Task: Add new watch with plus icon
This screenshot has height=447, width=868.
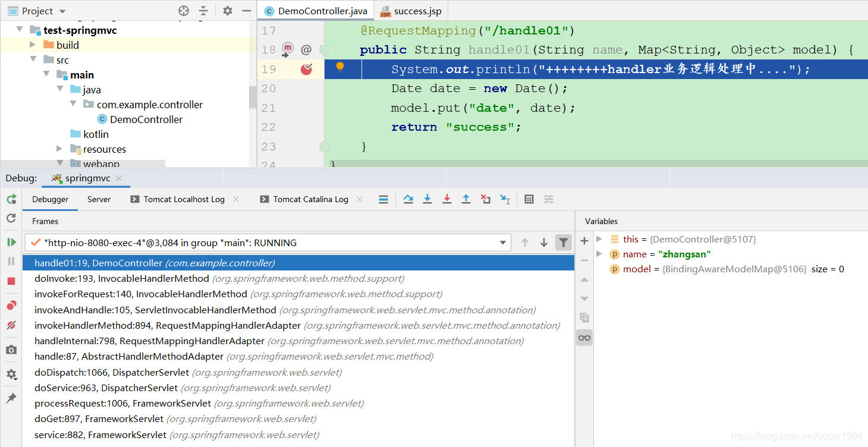Action: (x=584, y=241)
